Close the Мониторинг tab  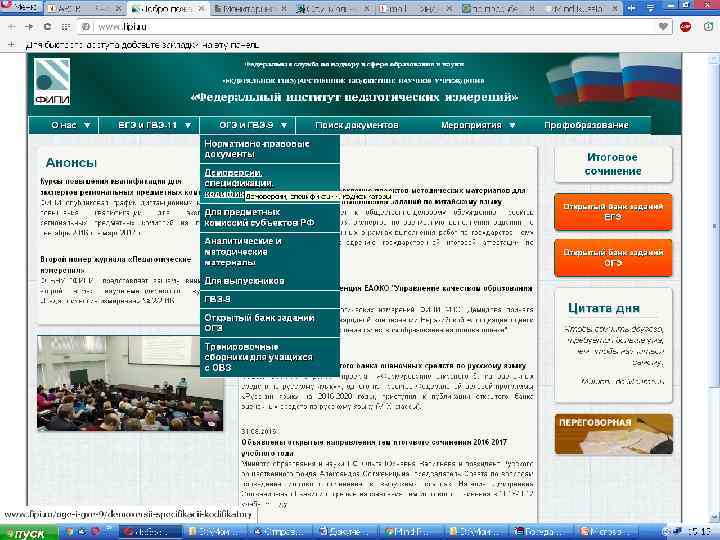(x=283, y=9)
